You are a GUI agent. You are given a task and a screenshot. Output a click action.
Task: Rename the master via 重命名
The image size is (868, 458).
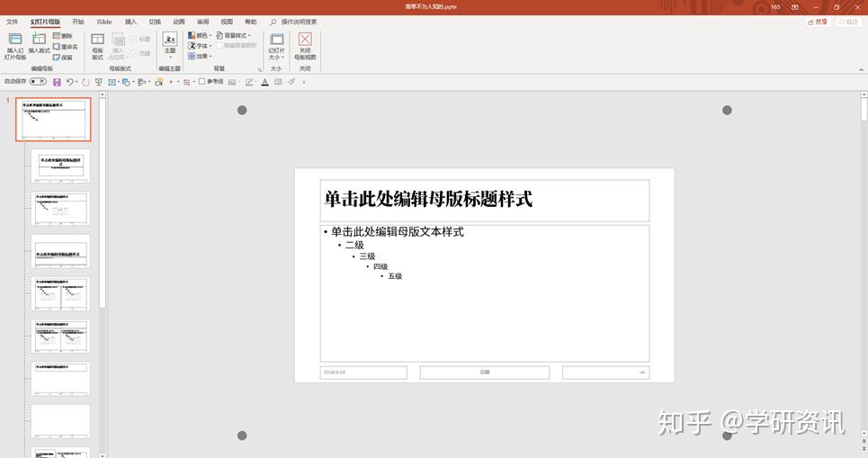[x=66, y=47]
